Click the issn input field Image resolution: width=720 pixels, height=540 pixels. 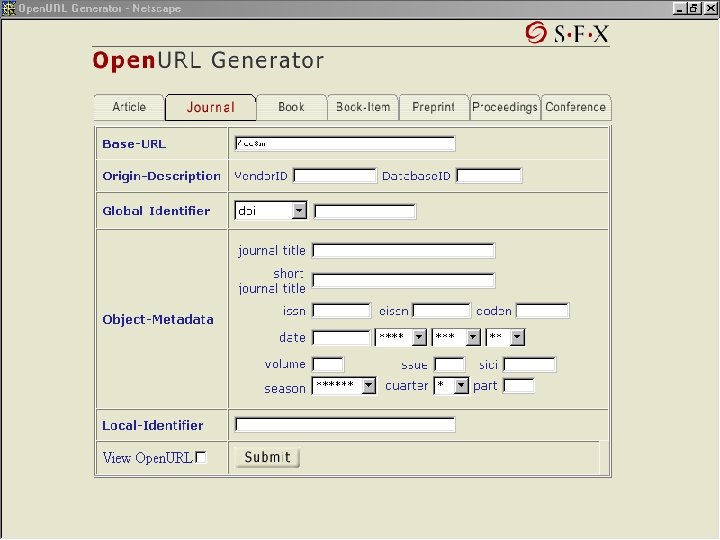pos(341,311)
